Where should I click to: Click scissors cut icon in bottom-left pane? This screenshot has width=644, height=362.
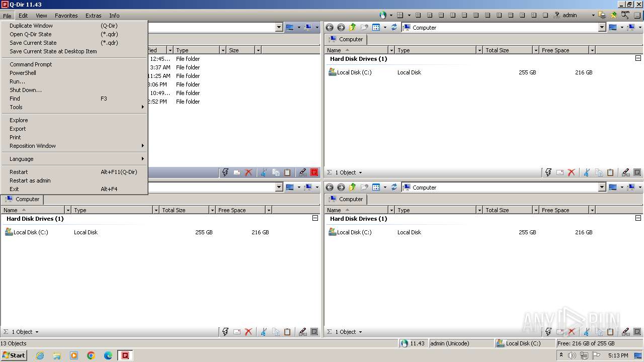(264, 332)
